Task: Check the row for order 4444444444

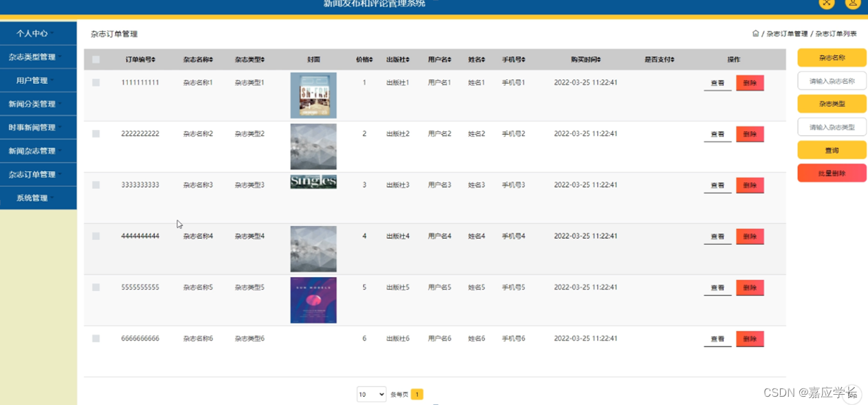Action: pos(96,236)
